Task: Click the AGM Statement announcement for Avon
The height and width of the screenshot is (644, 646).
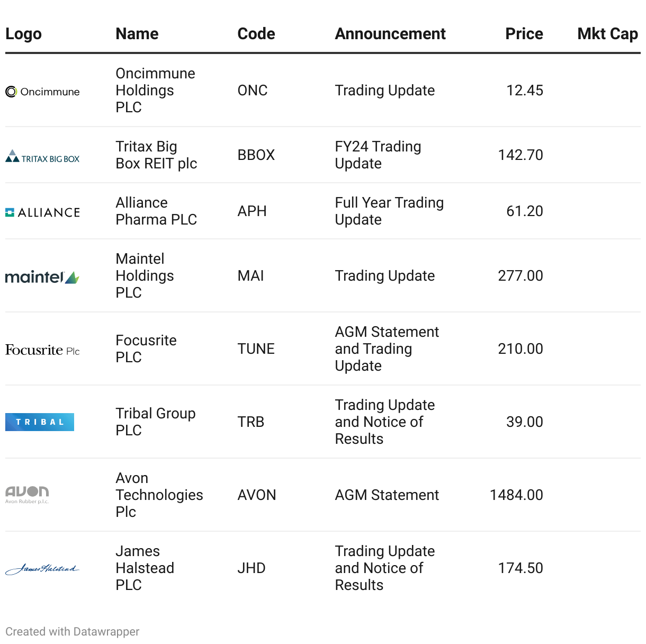Action: click(387, 495)
